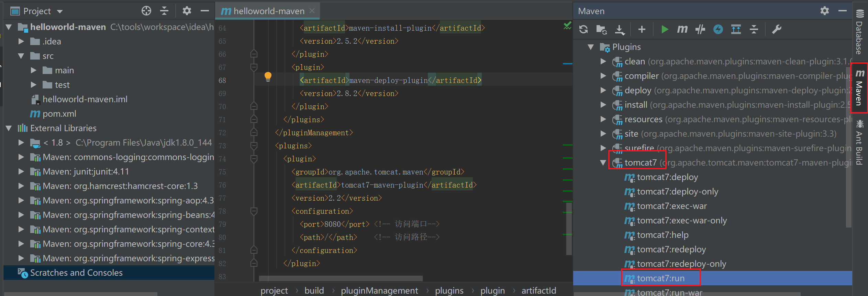This screenshot has height=296, width=868.
Task: Click line 76 tomcat7-maven-plugin artifactId text
Action: pos(382,185)
